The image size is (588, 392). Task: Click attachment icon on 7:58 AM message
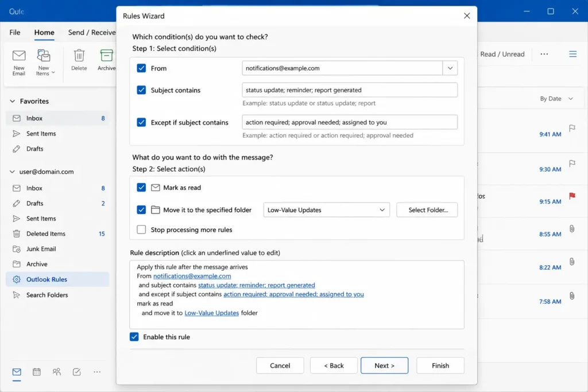(x=572, y=296)
